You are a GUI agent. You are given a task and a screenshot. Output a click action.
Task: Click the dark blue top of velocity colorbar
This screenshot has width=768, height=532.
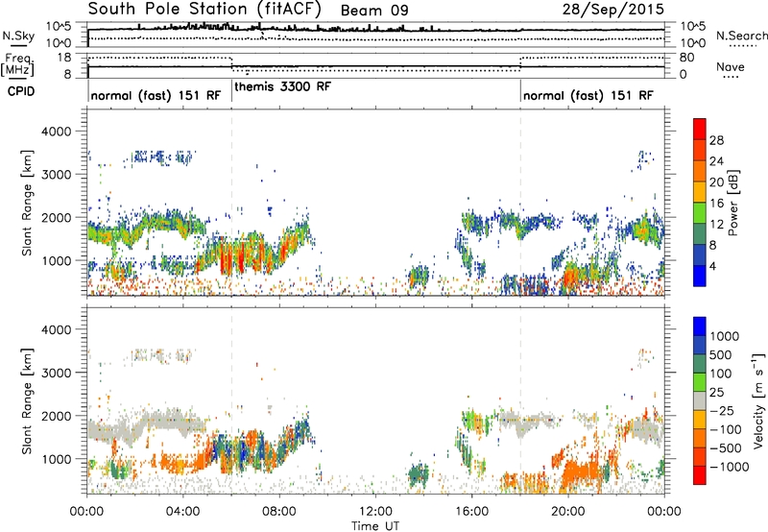pos(700,326)
